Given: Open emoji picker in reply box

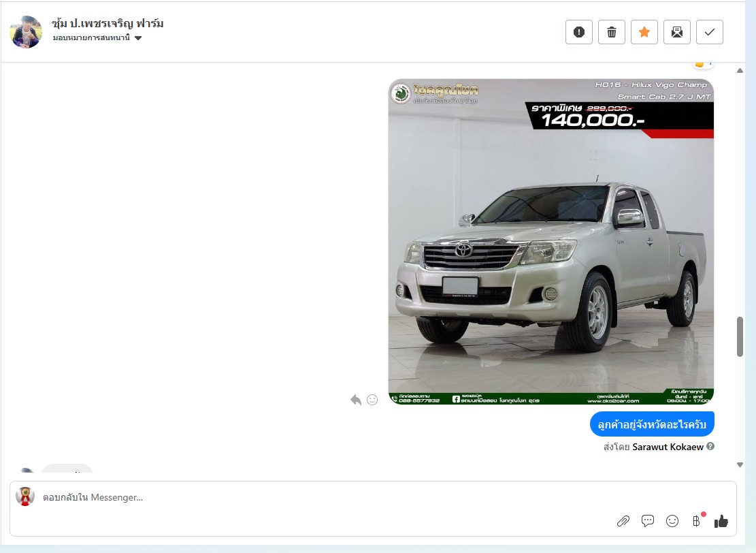Looking at the screenshot, I should (672, 521).
